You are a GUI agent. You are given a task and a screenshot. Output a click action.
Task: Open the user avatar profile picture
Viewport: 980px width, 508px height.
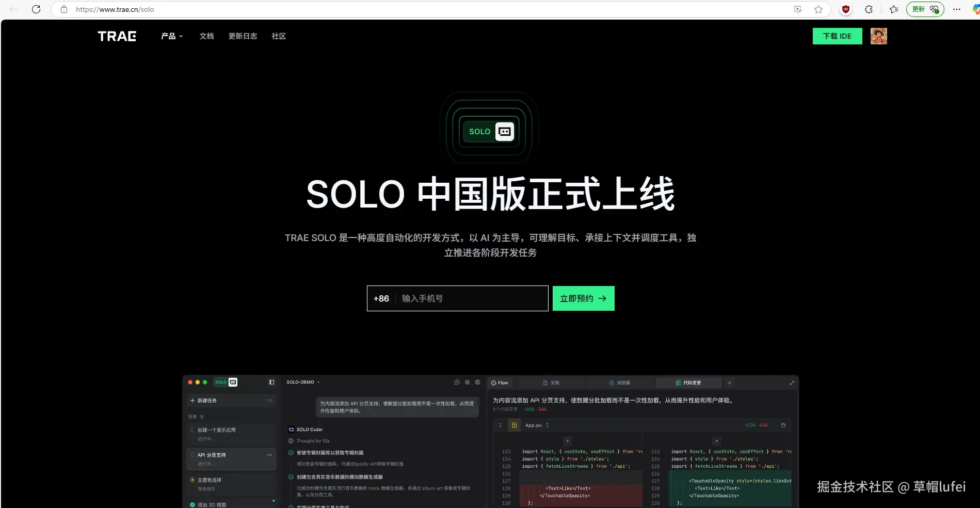878,36
